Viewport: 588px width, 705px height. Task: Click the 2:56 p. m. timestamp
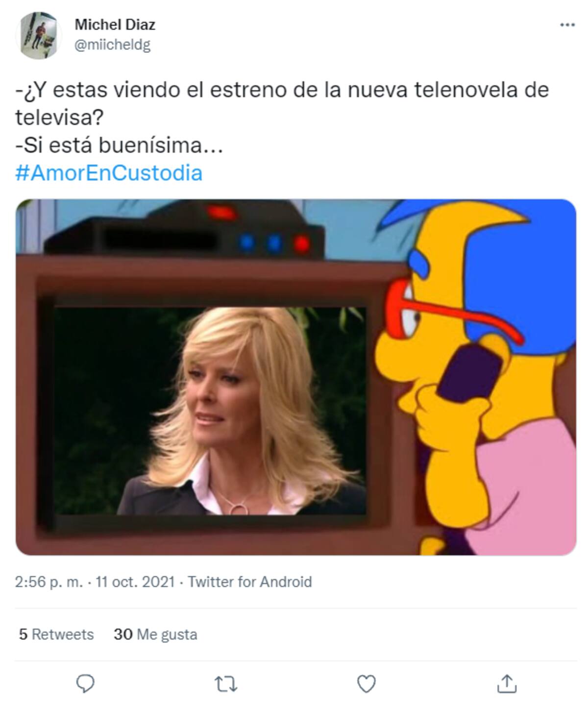(x=49, y=582)
